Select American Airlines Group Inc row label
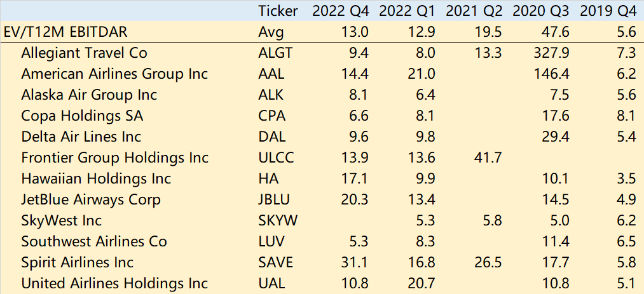 pos(114,74)
